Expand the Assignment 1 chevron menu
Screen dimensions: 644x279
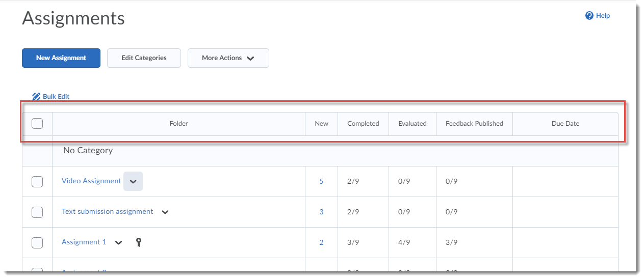pyautogui.click(x=119, y=243)
